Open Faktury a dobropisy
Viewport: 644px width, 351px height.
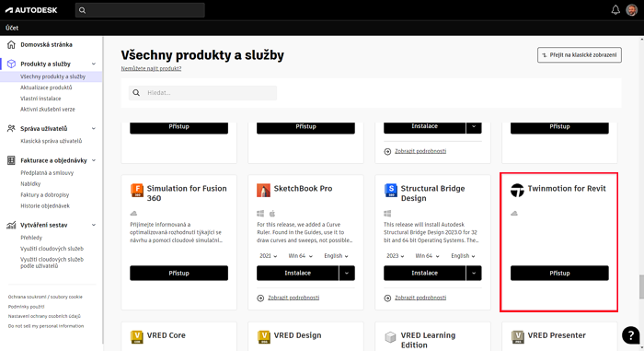tap(45, 195)
